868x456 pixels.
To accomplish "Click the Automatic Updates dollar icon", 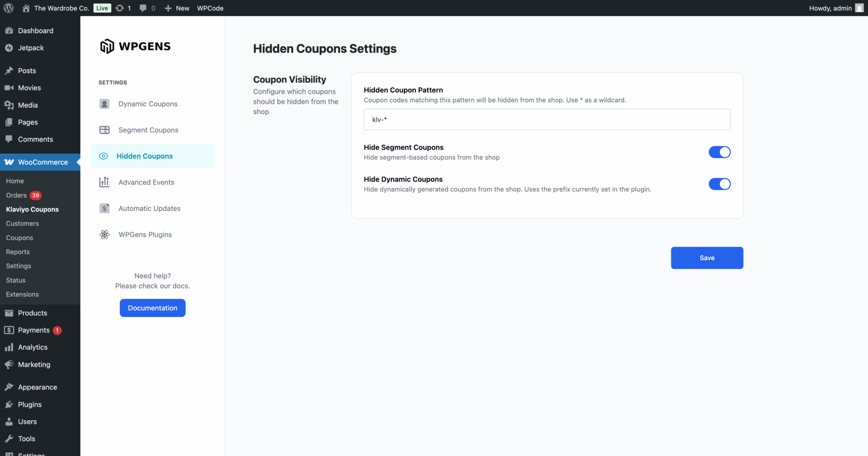I will pos(104,209).
